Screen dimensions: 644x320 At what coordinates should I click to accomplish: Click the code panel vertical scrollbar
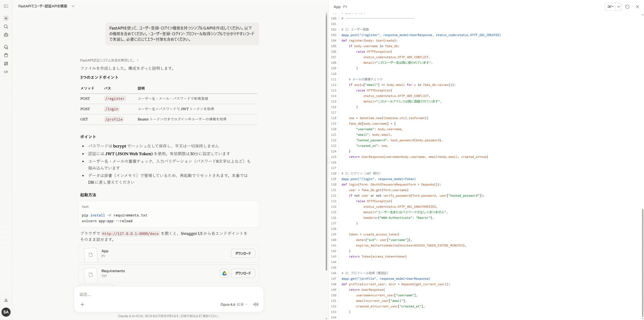click(x=642, y=262)
